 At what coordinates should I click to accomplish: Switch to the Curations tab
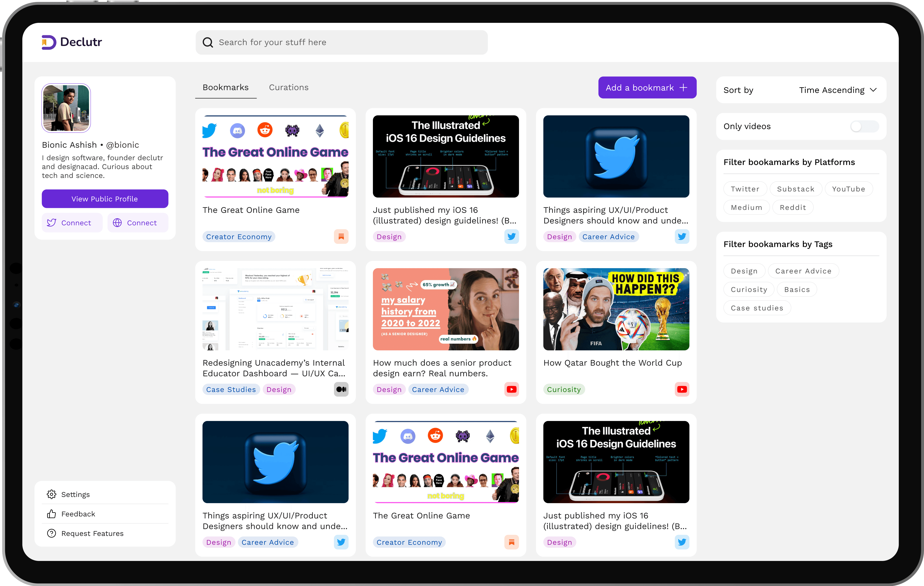[x=289, y=87]
